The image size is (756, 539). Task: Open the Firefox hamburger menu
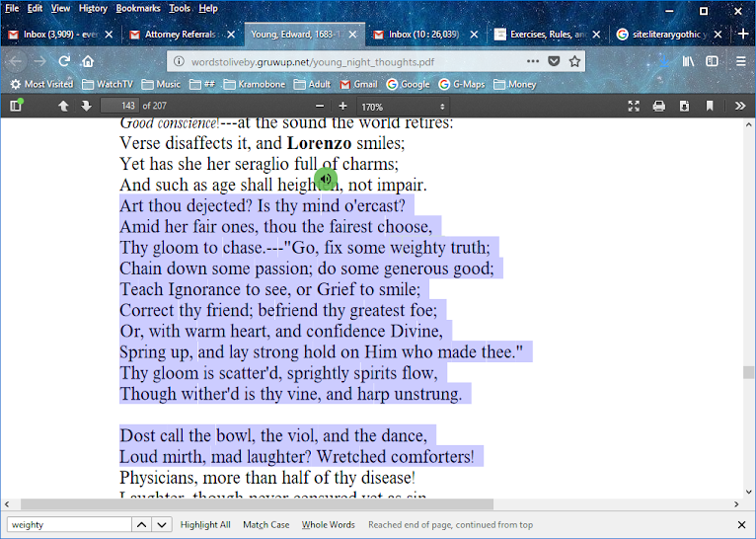click(741, 61)
